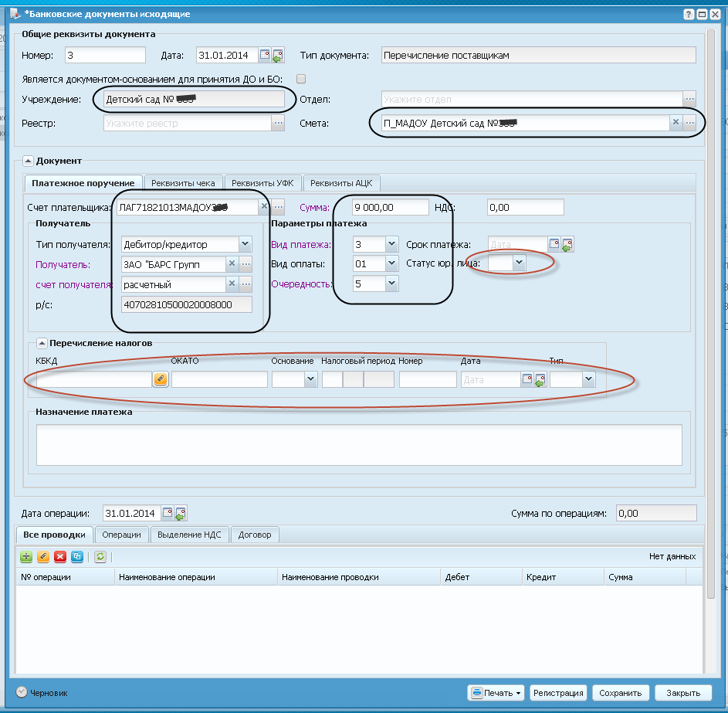This screenshot has width=728, height=713.
Task: Open lookup dialog for Смета field
Action: [x=690, y=122]
